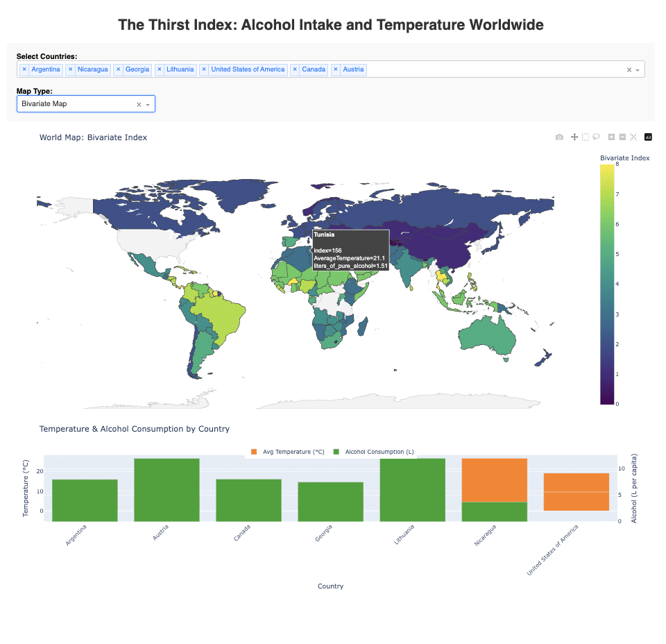The height and width of the screenshot is (644, 666).
Task: Zoom in on the world map
Action: 611,137
